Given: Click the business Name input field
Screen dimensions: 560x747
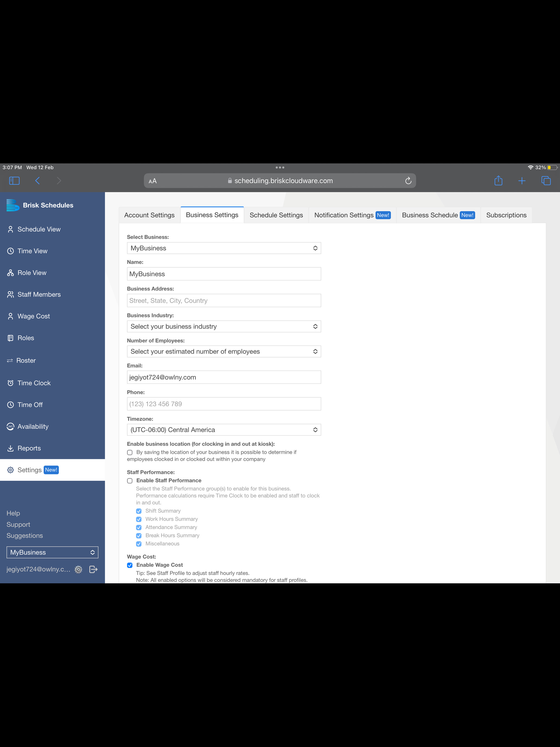Looking at the screenshot, I should (224, 274).
